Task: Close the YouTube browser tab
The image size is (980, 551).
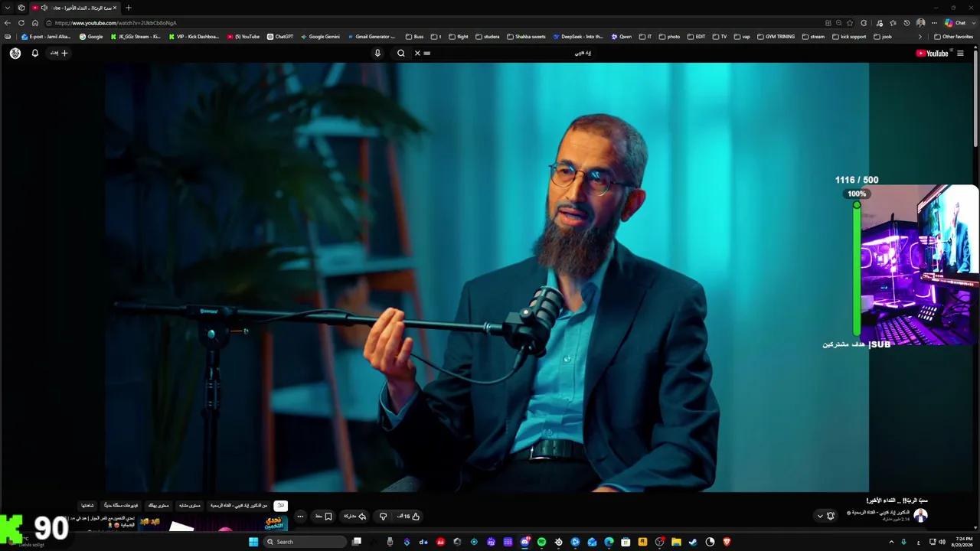Action: pos(115,8)
